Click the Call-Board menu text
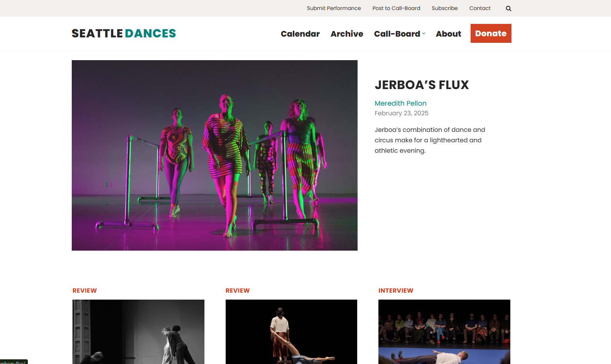The image size is (611, 364). click(397, 34)
